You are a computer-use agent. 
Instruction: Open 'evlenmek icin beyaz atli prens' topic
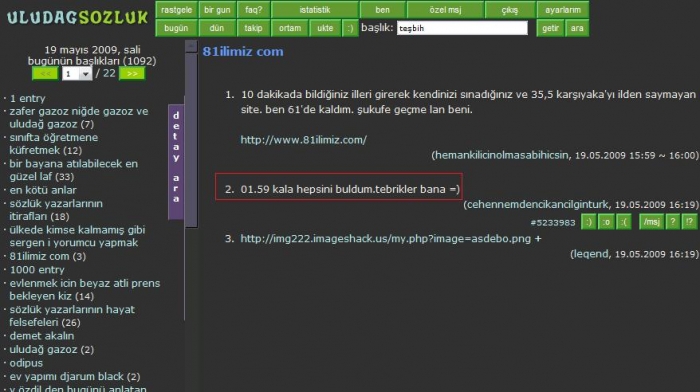(x=85, y=289)
